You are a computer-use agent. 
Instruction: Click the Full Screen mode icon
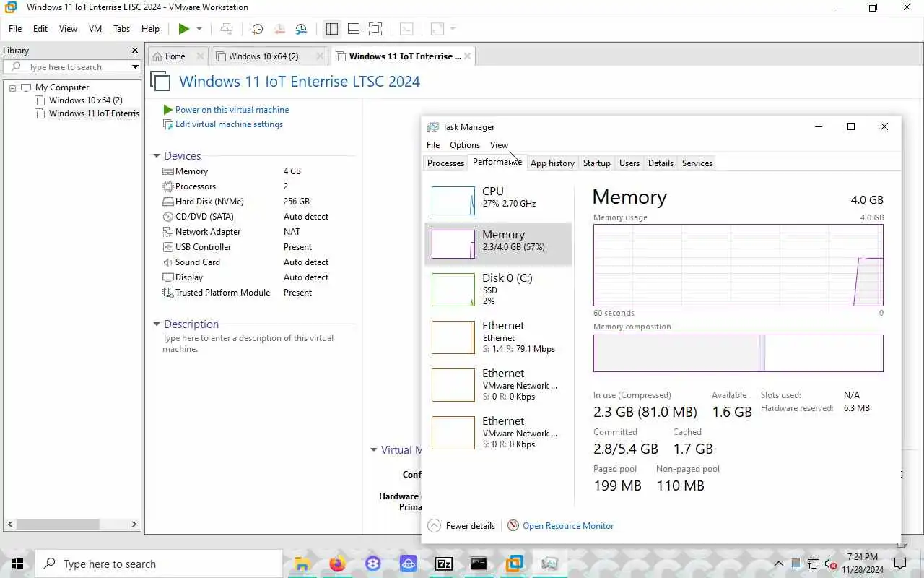[375, 29]
